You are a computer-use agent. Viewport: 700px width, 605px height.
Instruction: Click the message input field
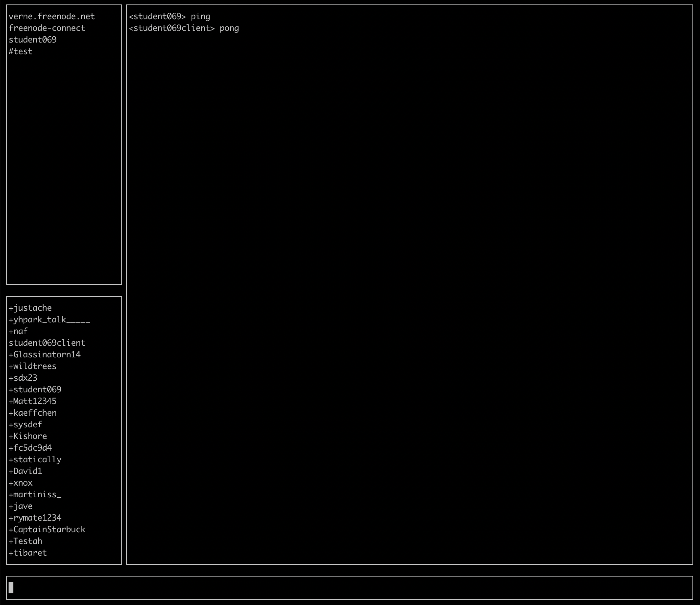350,588
